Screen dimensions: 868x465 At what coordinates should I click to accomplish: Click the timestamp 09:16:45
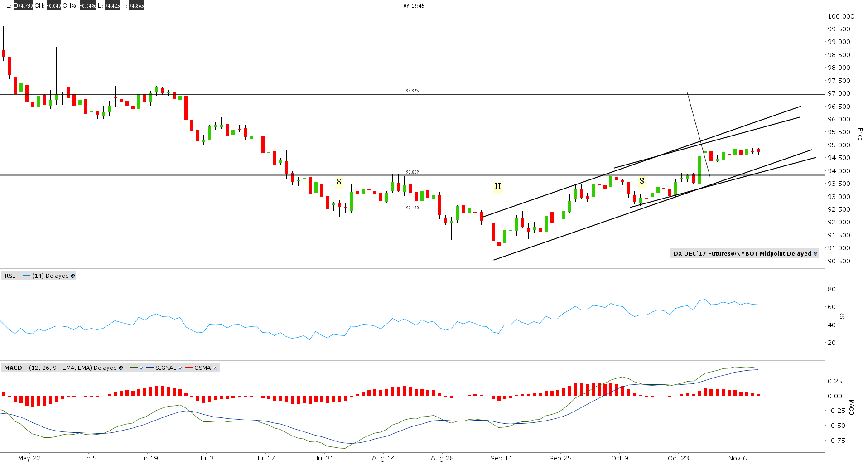pyautogui.click(x=414, y=6)
